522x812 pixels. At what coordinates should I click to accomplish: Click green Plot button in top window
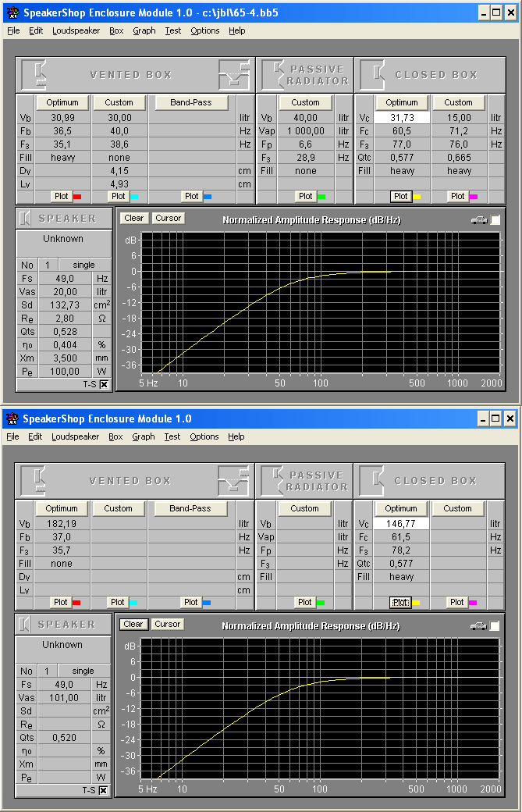(305, 196)
